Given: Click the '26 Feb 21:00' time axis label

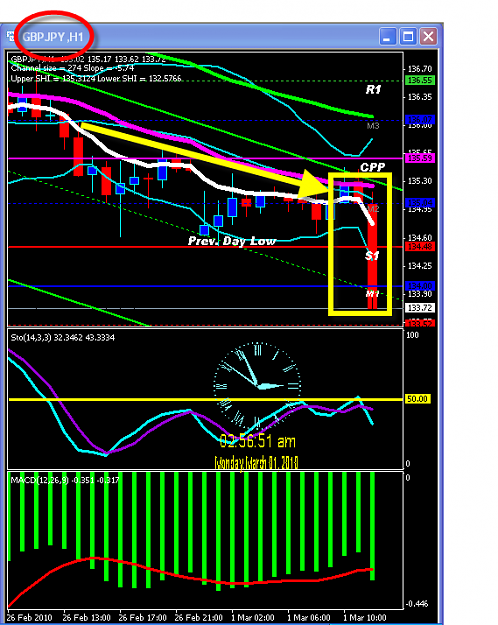Looking at the screenshot, I should tap(199, 618).
